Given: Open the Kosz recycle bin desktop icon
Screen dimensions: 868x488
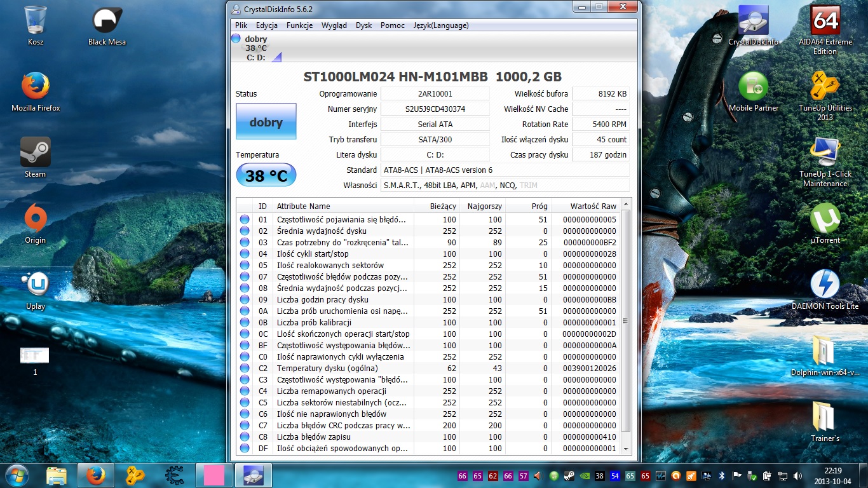Looking at the screenshot, I should [x=36, y=26].
